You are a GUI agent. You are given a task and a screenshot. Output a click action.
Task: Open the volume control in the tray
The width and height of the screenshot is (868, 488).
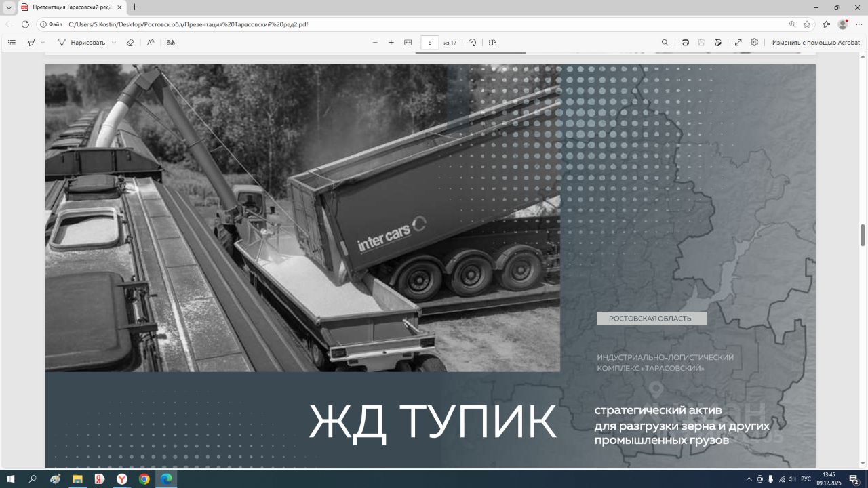point(792,479)
